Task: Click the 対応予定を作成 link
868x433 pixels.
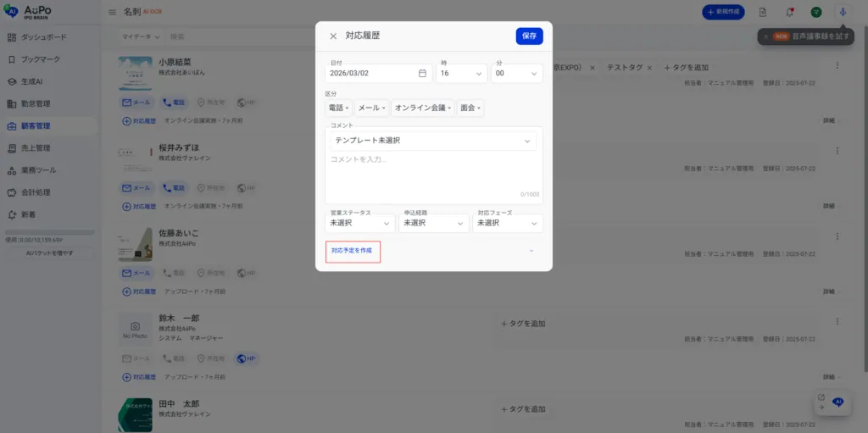Action: point(352,251)
